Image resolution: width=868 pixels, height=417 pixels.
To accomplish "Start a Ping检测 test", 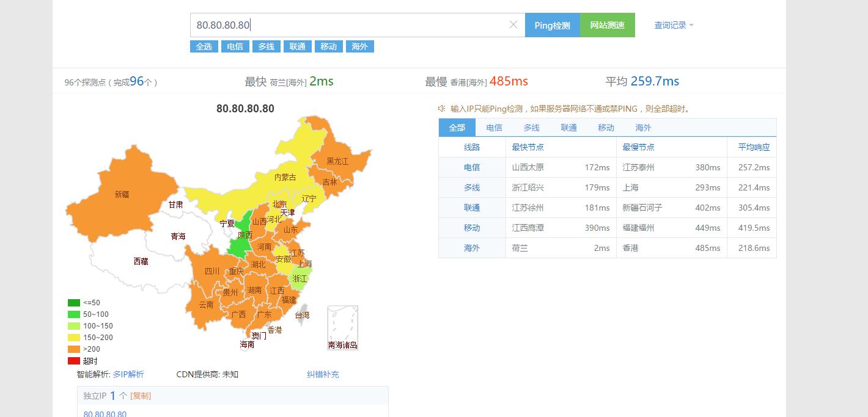I will 552,25.
